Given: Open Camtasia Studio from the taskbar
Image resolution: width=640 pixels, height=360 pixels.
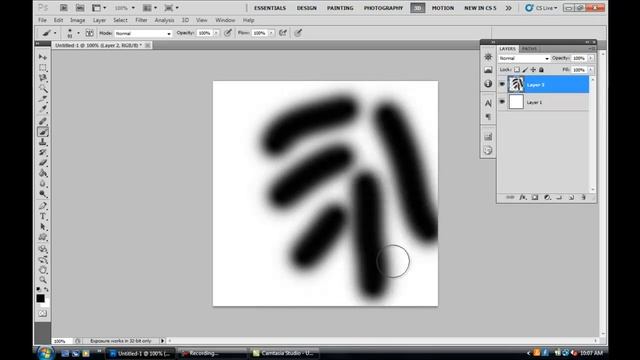Looking at the screenshot, I should click(283, 353).
